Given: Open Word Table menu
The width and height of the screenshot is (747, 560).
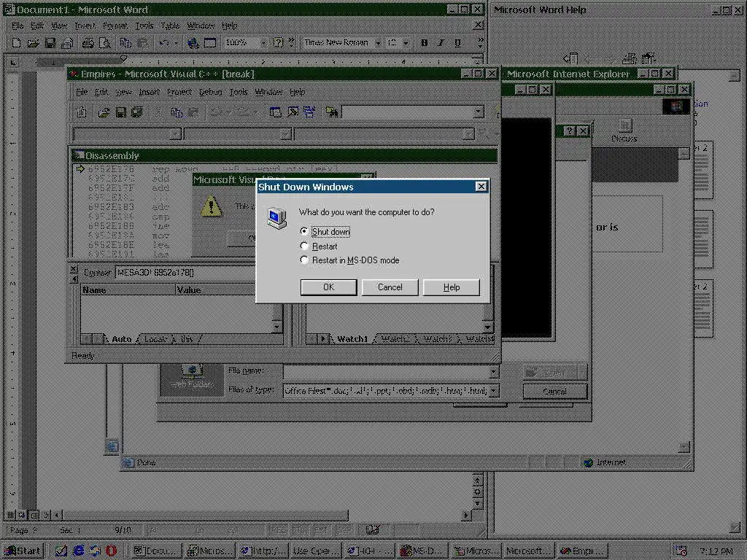Looking at the screenshot, I should click(x=169, y=26).
